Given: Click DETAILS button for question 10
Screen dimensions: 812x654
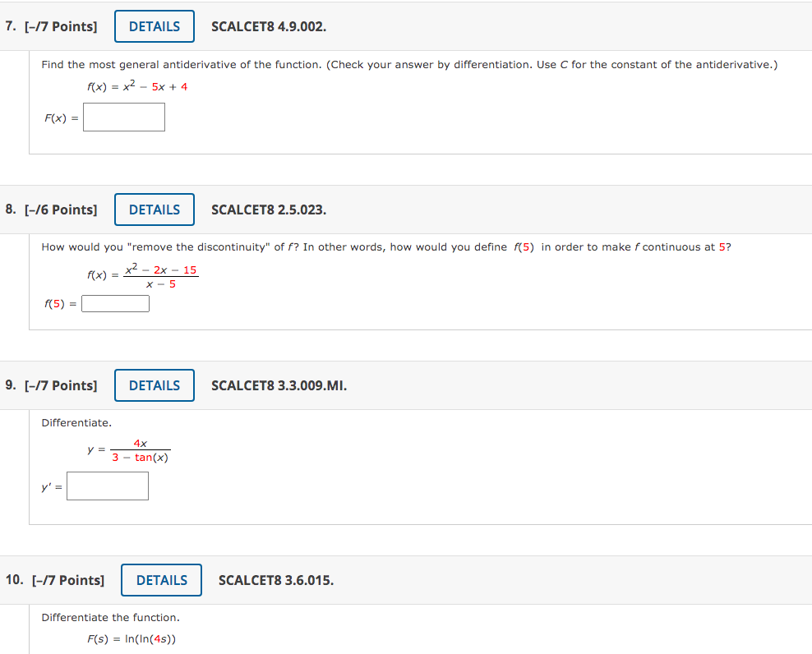Looking at the screenshot, I should pos(161,580).
